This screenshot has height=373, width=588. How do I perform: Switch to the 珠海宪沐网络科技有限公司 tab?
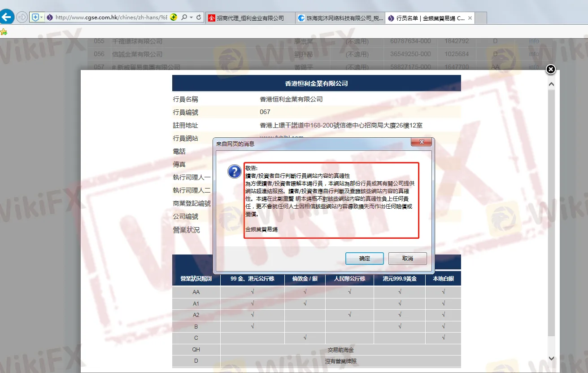(340, 18)
